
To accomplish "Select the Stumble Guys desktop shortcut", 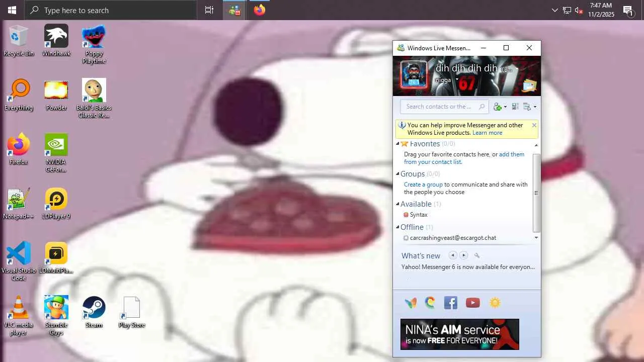I will coord(56,316).
